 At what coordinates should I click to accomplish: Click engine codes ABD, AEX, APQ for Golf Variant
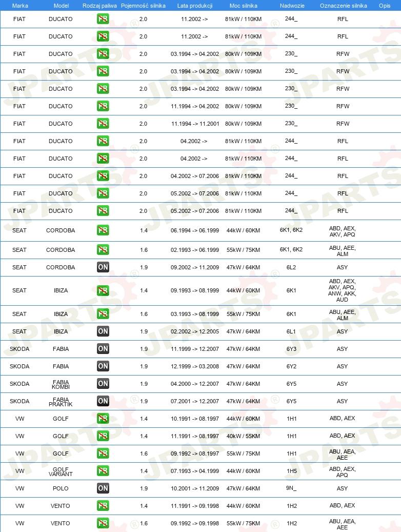pyautogui.click(x=343, y=472)
